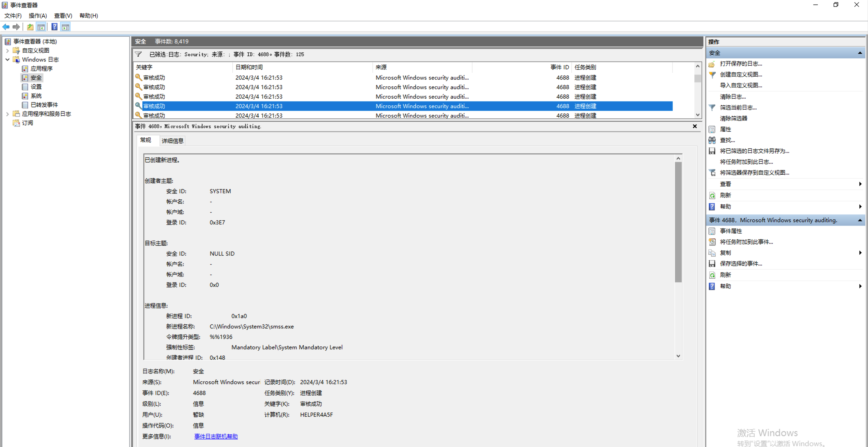
Task: Collapse the Windows 日志 tree node
Action: click(x=7, y=59)
